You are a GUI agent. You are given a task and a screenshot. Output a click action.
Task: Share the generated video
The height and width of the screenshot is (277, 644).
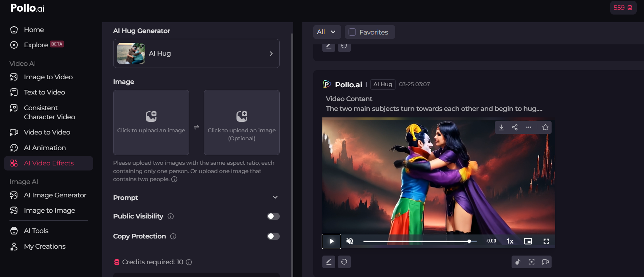(x=515, y=127)
